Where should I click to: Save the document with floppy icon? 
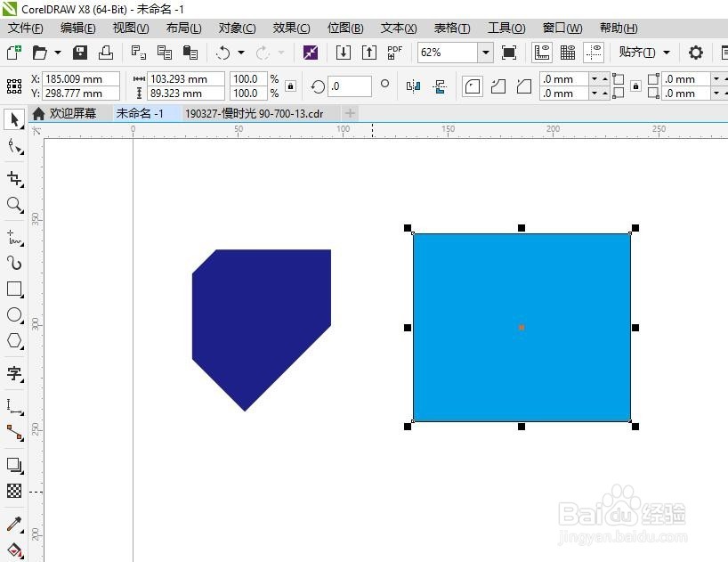[x=80, y=53]
